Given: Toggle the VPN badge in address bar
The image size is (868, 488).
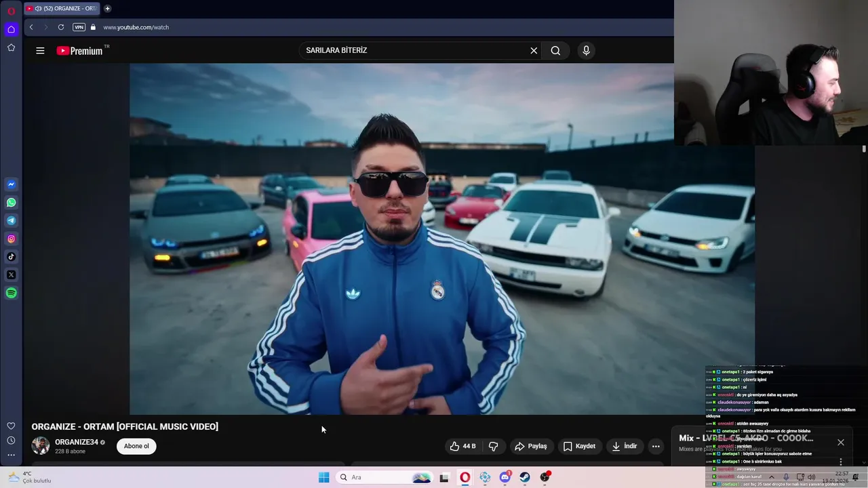Looking at the screenshot, I should pyautogui.click(x=79, y=27).
